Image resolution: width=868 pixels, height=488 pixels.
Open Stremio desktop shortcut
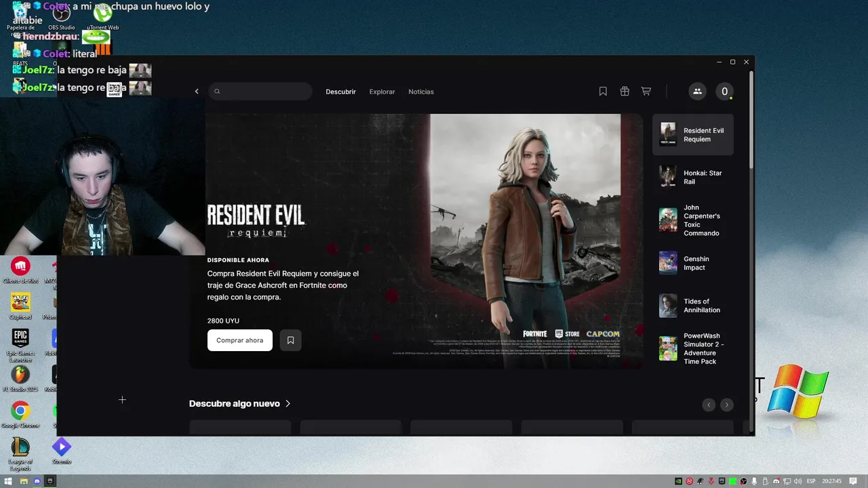click(x=62, y=451)
